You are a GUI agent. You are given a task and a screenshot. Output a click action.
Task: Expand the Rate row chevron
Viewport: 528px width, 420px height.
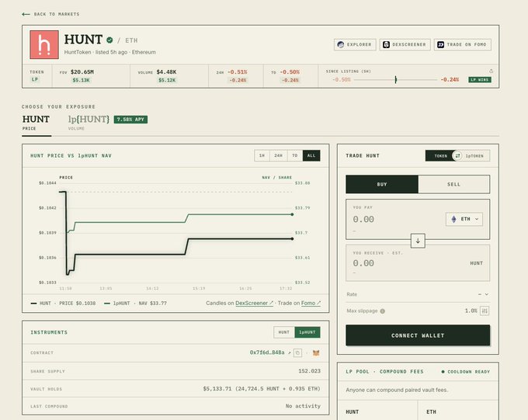point(487,294)
